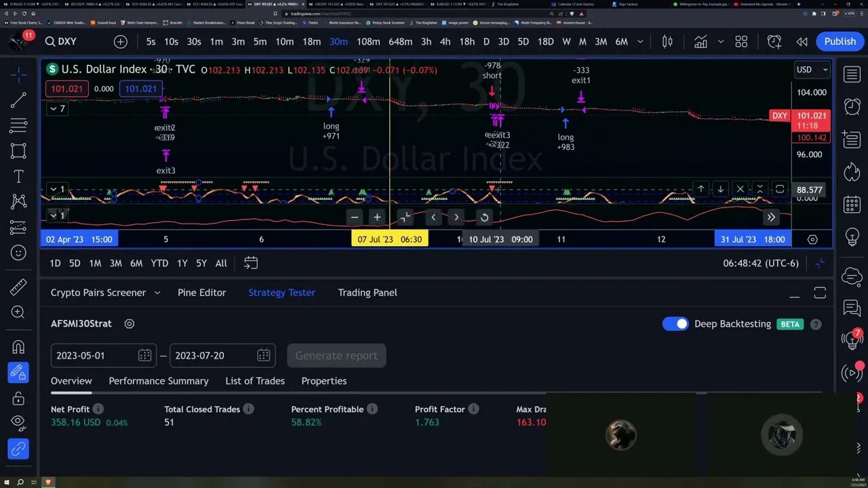
Task: Open the emoji icons tool
Action: (18, 252)
